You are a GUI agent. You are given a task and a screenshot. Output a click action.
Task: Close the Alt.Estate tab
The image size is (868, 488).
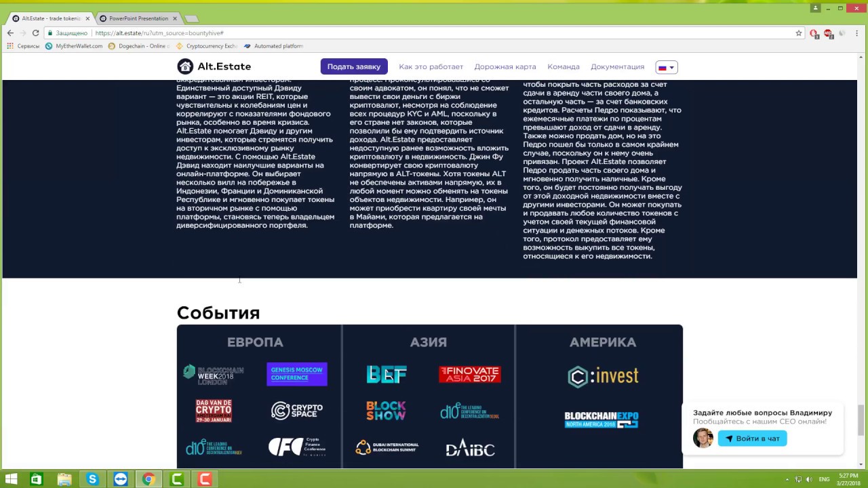[x=87, y=18]
